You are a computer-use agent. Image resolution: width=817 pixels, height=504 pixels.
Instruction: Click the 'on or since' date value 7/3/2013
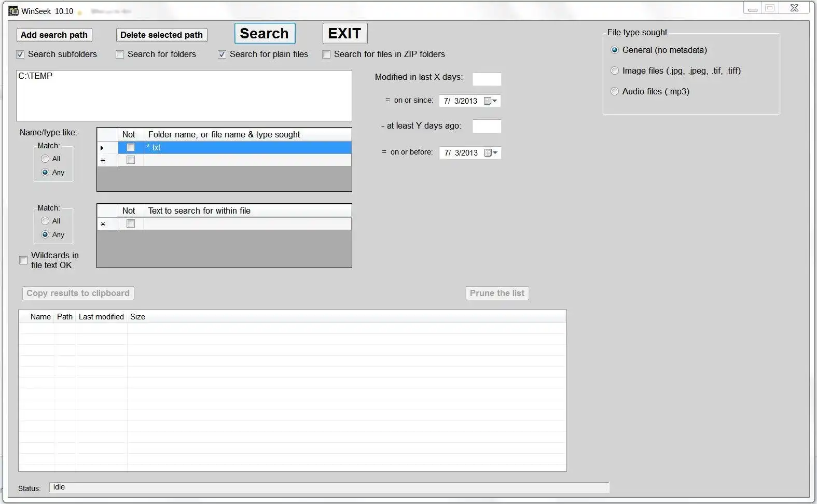(461, 101)
